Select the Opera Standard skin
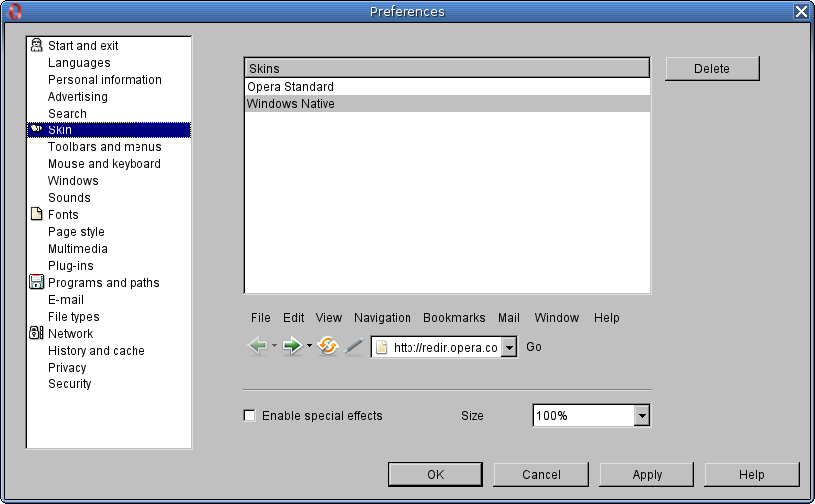 tap(290, 87)
